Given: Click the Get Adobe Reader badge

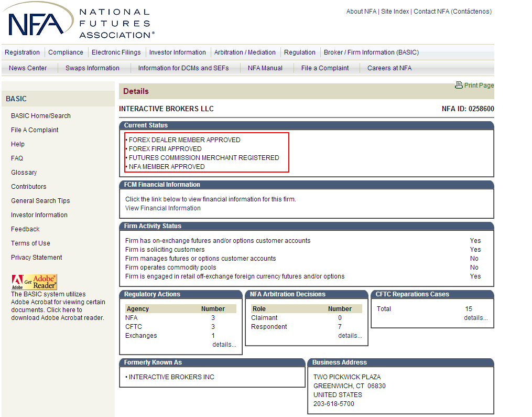Looking at the screenshot, I should point(34,282).
